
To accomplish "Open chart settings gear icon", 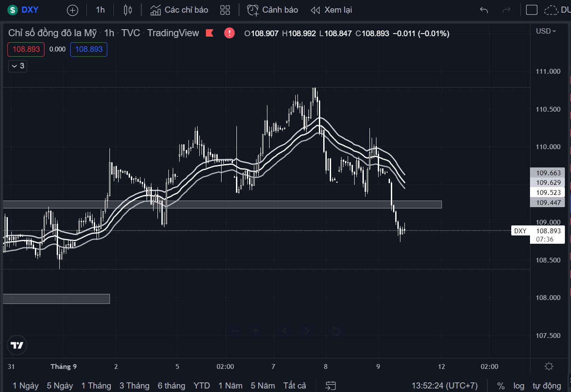I will [x=549, y=366].
